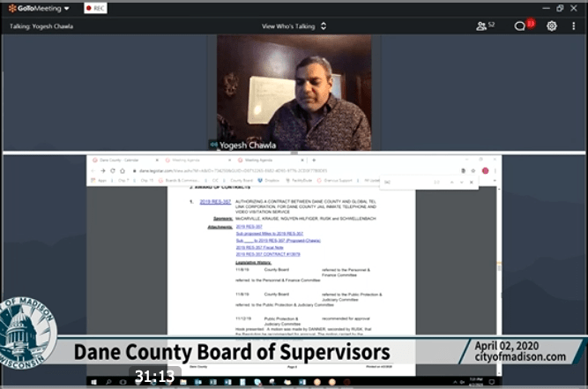Open the Dropbox bookmark

point(269,181)
